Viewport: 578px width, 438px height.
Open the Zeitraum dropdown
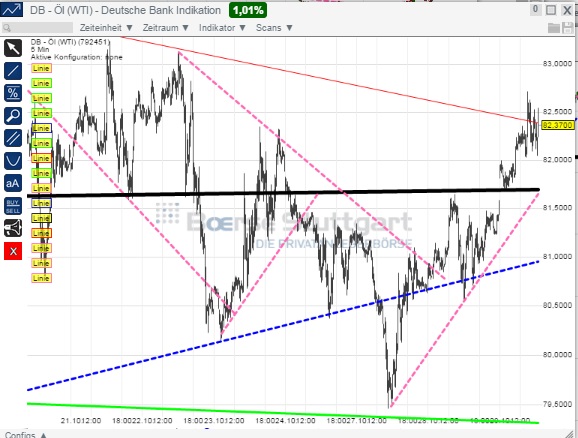tap(166, 28)
